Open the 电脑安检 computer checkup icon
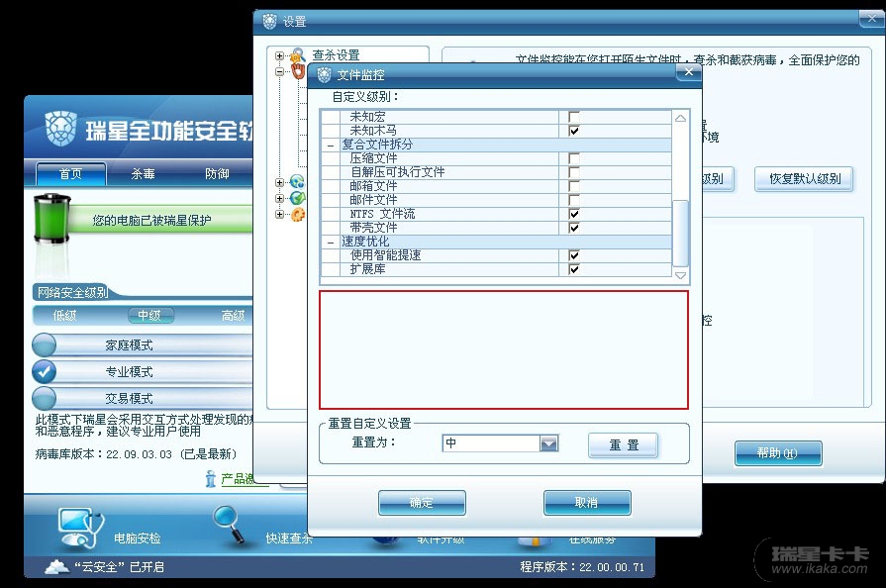 [x=81, y=527]
